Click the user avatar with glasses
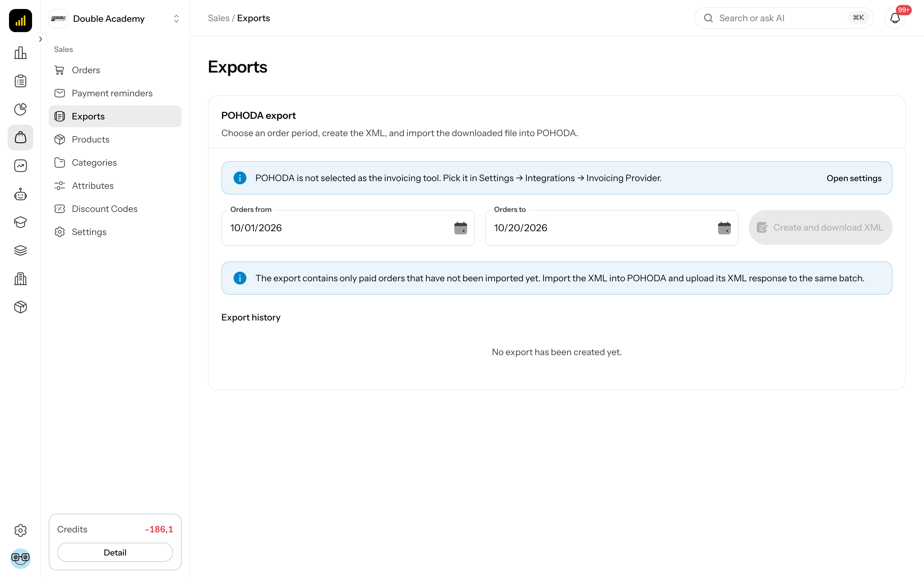 [x=20, y=558]
